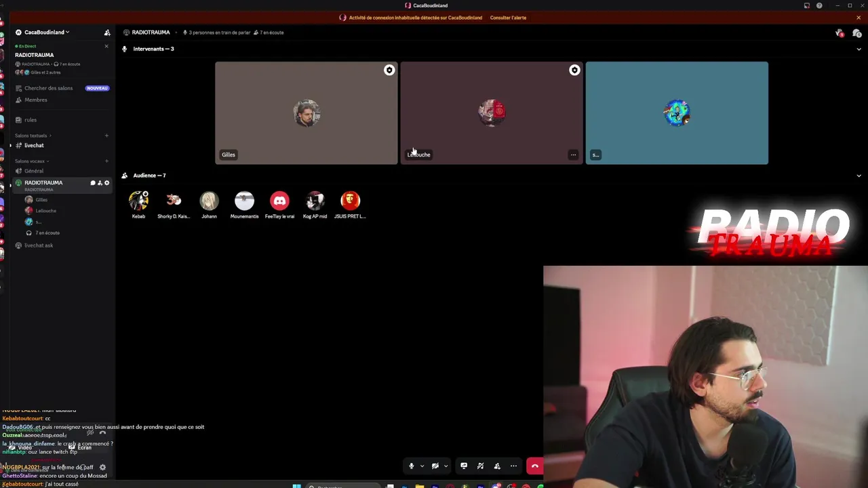Click the invite members icon by server name
Viewport: 868px width, 488px height.
click(107, 33)
